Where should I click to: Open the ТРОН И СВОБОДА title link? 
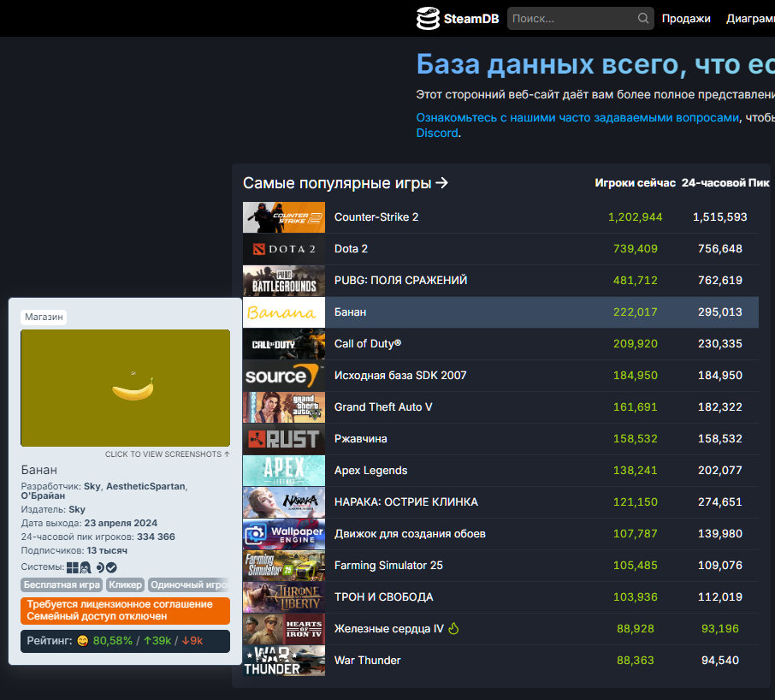383,596
